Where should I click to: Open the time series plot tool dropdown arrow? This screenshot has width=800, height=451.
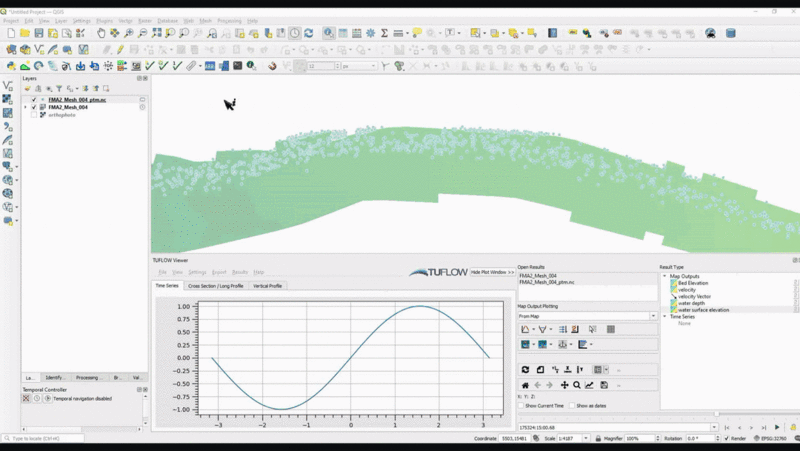[534, 330]
